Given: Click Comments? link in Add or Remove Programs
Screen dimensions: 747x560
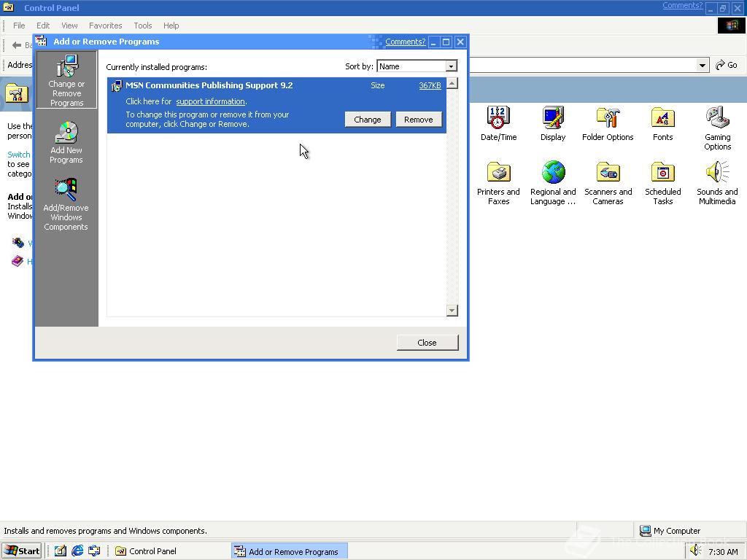Looking at the screenshot, I should (x=405, y=42).
